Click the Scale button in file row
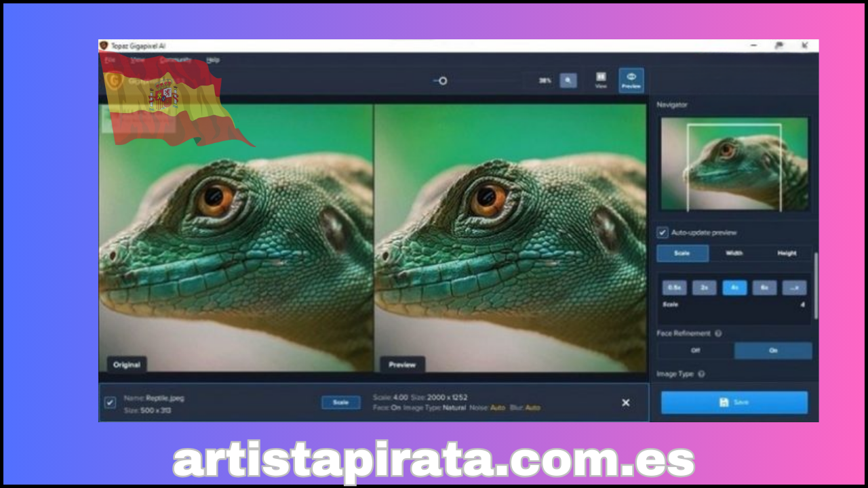This screenshot has height=488, width=868. [340, 403]
